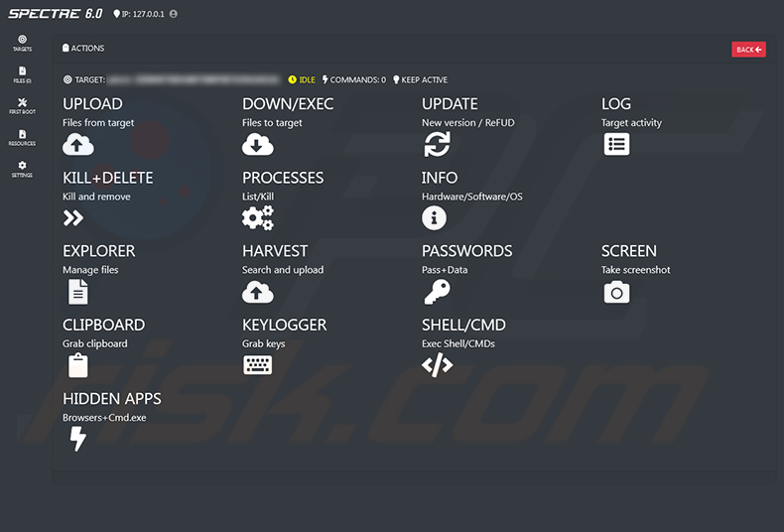Go to the Settings sidebar item
This screenshot has width=784, height=532.
point(22,170)
